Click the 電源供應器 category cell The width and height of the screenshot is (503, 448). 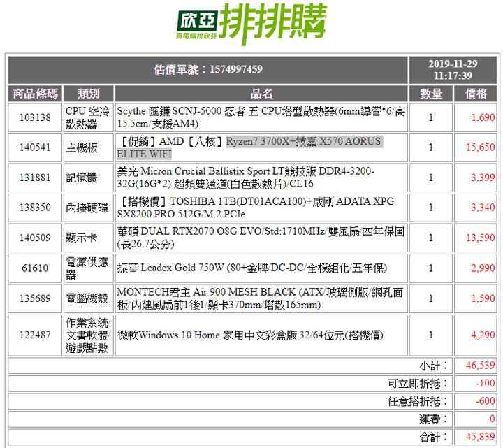tap(89, 268)
